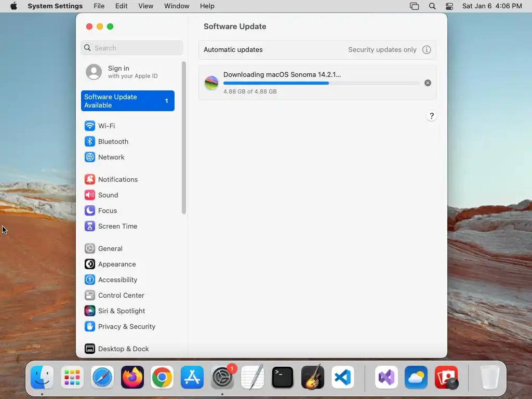Click the macOS Sonoma download progress bar

pos(321,83)
